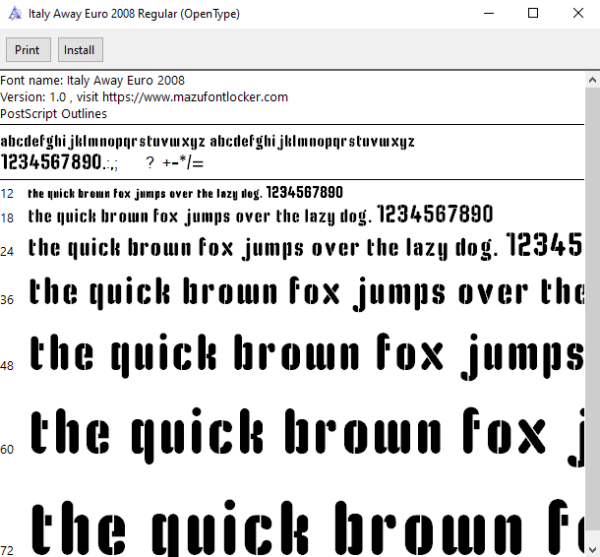The width and height of the screenshot is (600, 557).
Task: Click the Install button
Action: (x=80, y=50)
